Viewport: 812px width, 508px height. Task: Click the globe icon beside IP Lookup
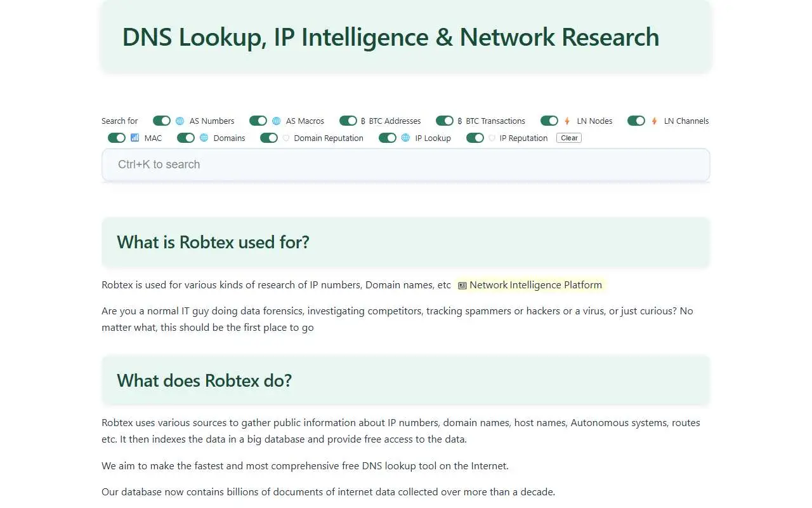[x=405, y=138]
